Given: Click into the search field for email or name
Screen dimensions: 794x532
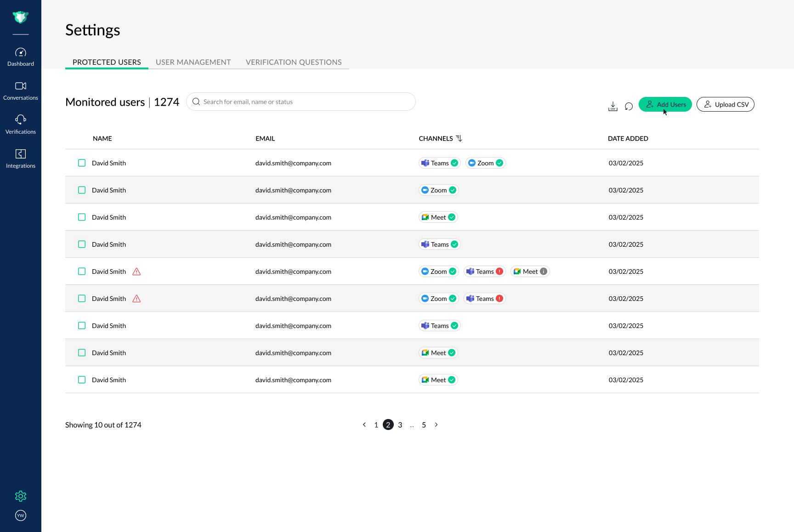Looking at the screenshot, I should point(301,102).
